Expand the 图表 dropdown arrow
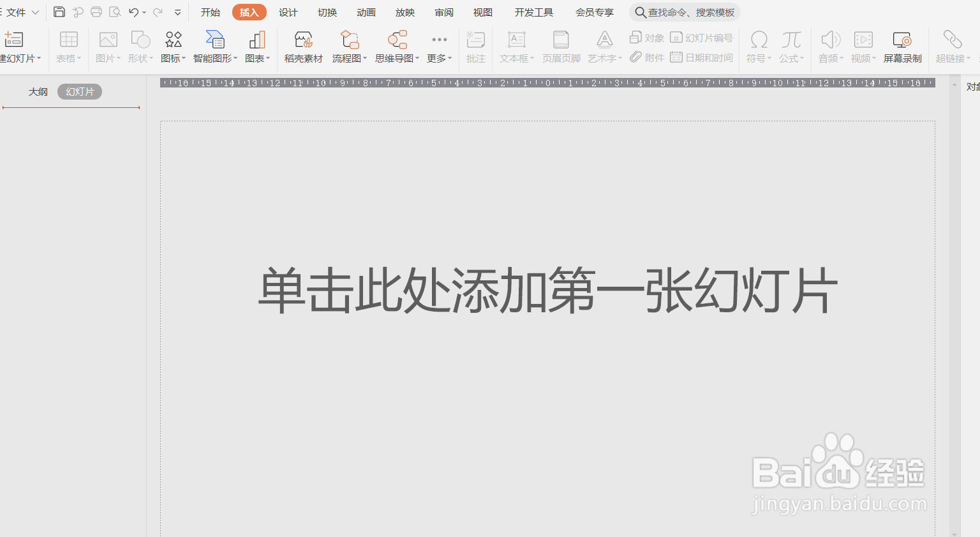 click(x=268, y=59)
